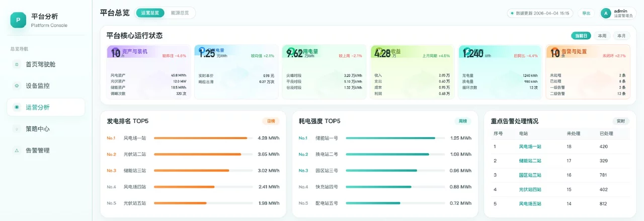Click the 风电场一站 orange progress bar

[x=200, y=138]
